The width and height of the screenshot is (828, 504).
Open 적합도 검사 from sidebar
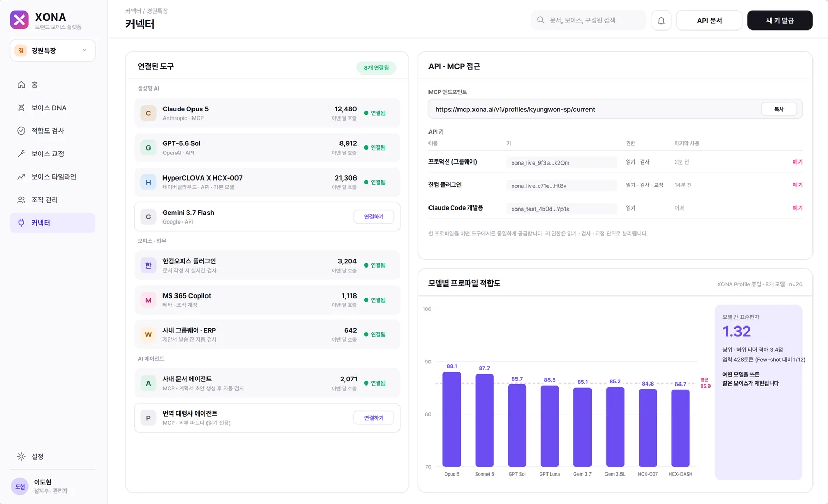point(53,131)
